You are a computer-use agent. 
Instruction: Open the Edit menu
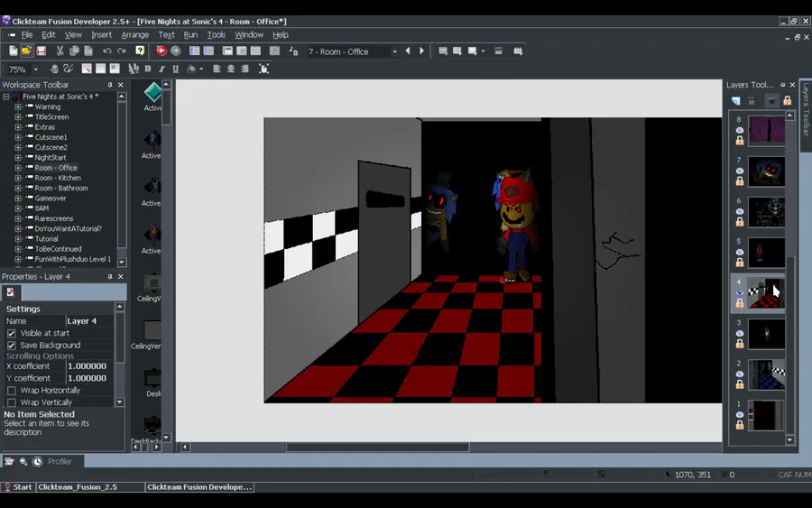pos(48,34)
